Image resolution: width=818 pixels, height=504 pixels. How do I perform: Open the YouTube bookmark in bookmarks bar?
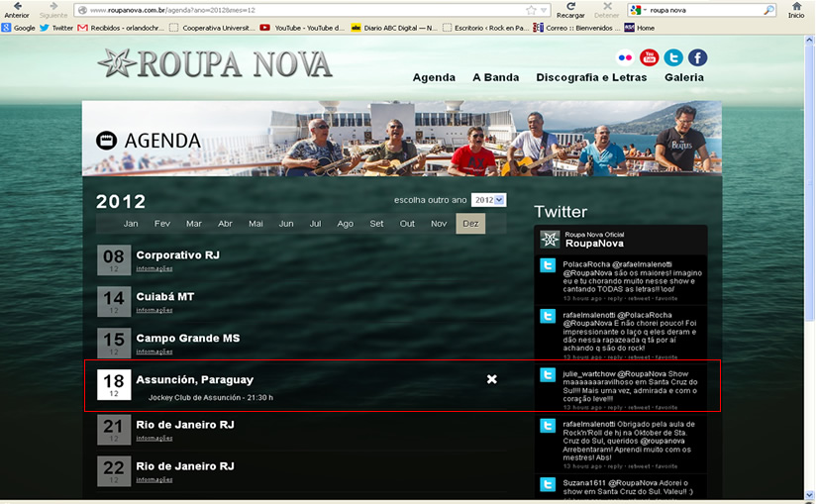coord(302,28)
